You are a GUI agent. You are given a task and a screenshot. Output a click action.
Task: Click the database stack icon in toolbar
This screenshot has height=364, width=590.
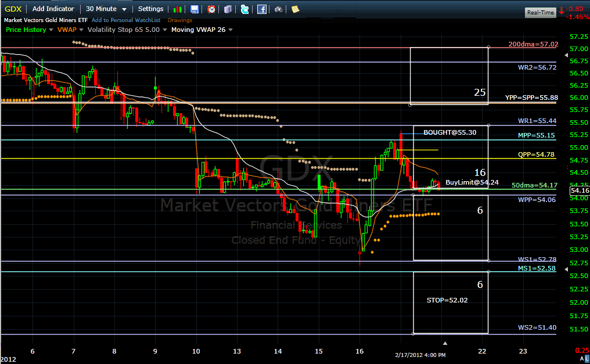click(228, 9)
